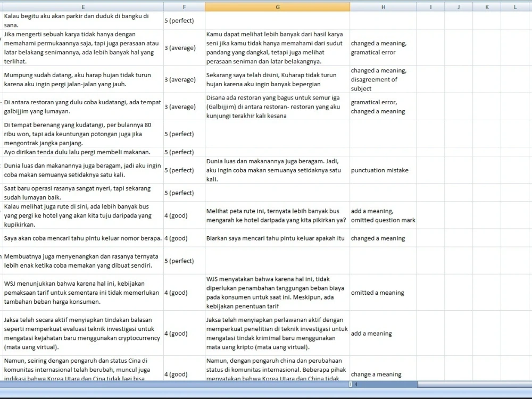Select highlighted column G header

tap(278, 7)
